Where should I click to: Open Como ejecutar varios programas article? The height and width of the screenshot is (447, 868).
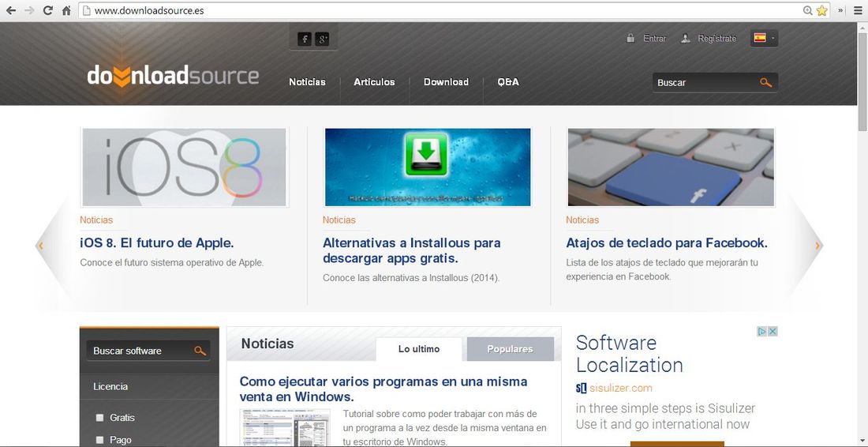pos(383,389)
